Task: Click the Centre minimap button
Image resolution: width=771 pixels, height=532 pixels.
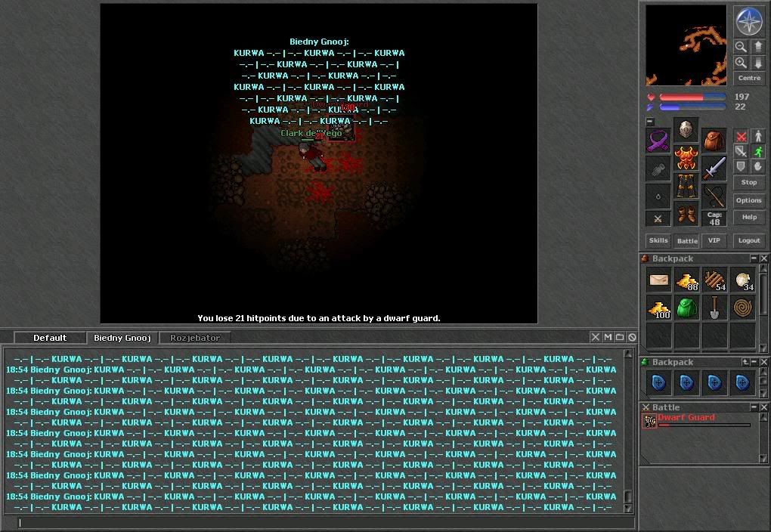Action: coord(749,78)
